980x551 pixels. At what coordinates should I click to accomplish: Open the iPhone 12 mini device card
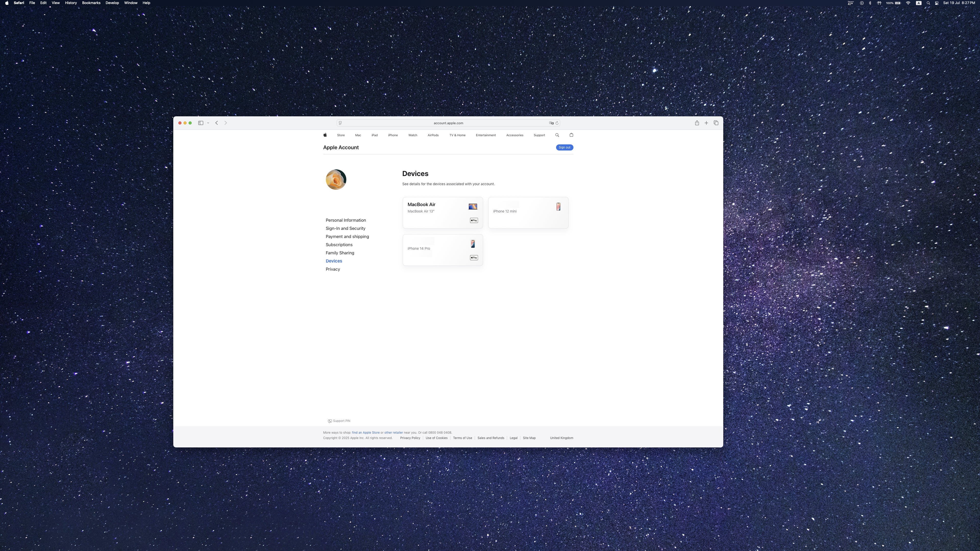(x=529, y=212)
